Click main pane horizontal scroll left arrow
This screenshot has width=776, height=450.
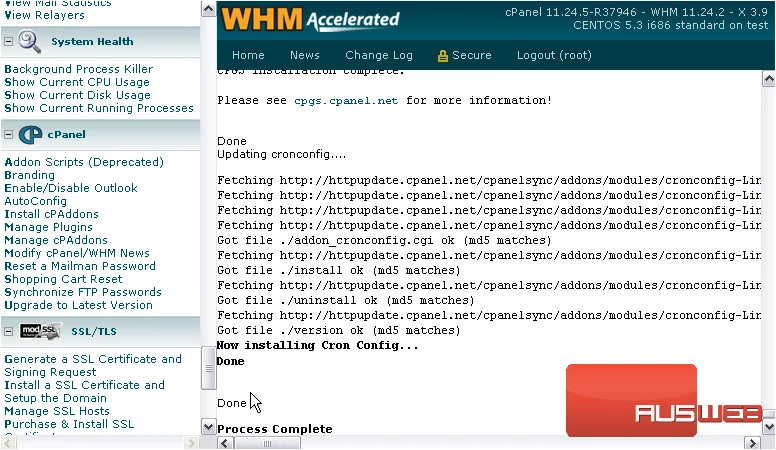(x=225, y=443)
